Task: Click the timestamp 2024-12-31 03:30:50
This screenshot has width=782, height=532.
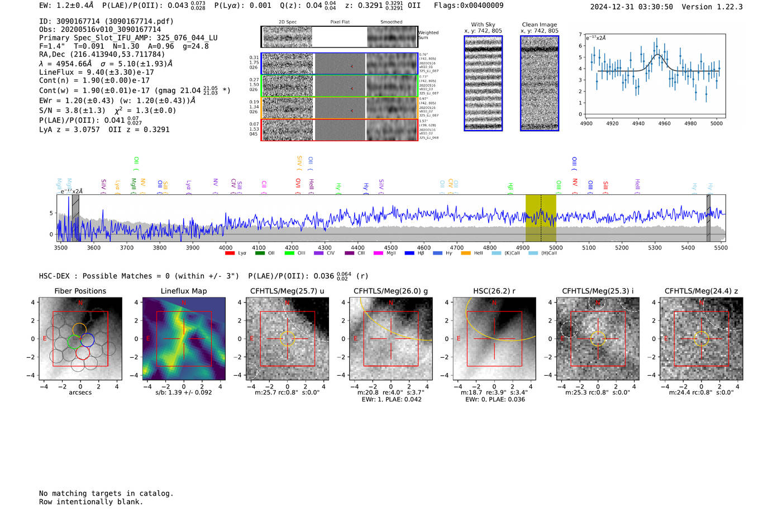Action: click(632, 7)
